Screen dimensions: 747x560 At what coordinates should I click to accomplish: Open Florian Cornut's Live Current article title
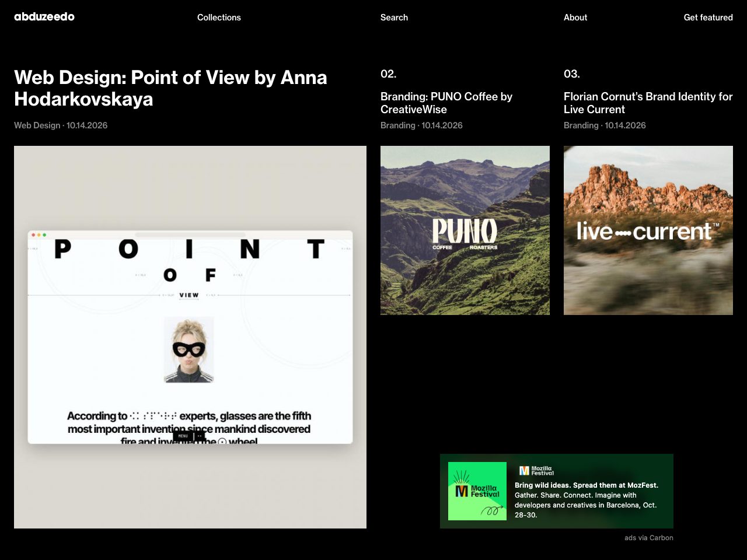pyautogui.click(x=648, y=103)
